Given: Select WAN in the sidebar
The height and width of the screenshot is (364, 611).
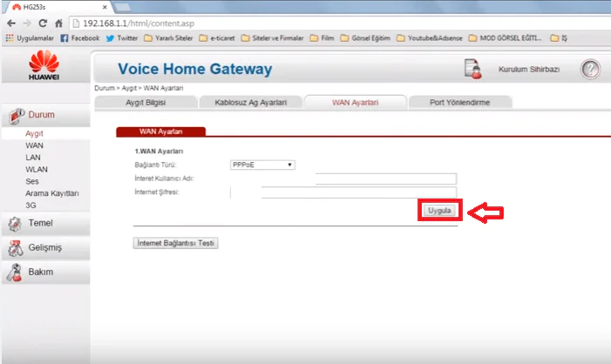Looking at the screenshot, I should (34, 145).
